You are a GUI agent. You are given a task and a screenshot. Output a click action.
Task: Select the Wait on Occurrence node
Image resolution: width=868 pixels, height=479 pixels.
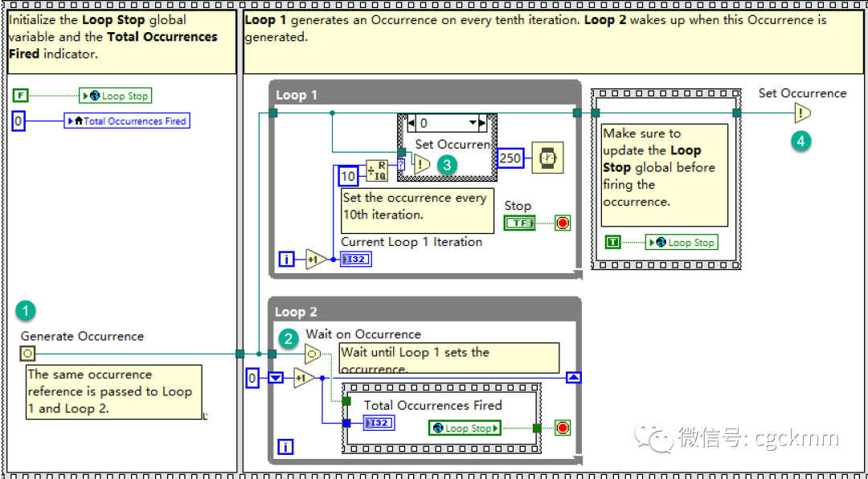[313, 352]
